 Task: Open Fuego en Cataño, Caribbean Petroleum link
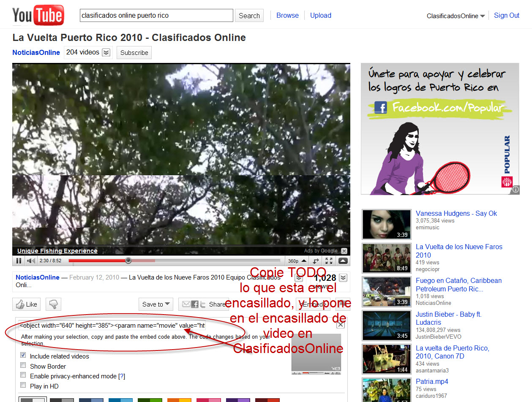(458, 285)
